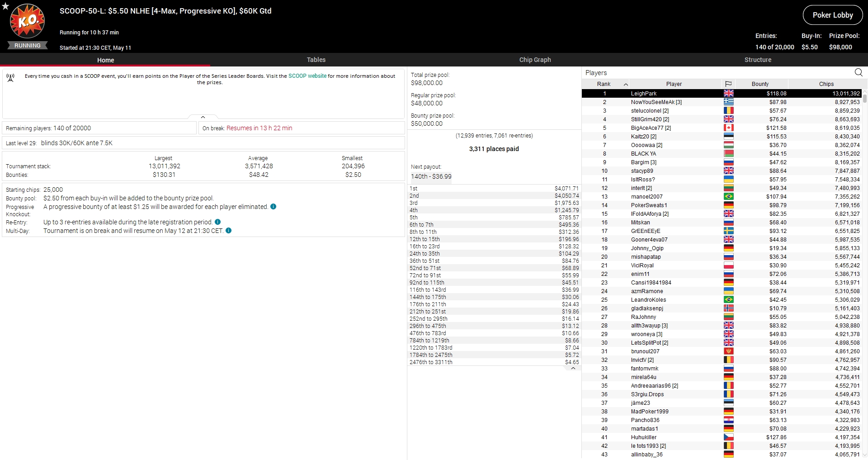Select player Johnny_Ogip
Viewport: 868px width, 460px height.
[722, 248]
